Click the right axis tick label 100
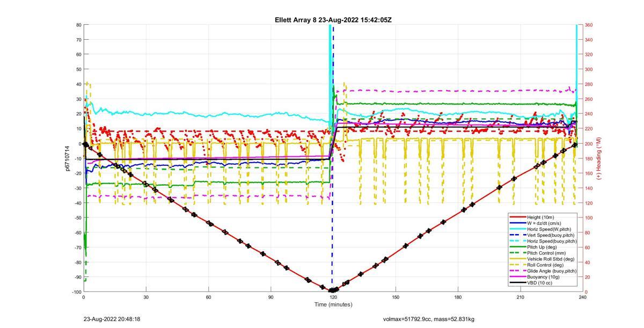This screenshot has width=644, height=328. [x=589, y=217]
